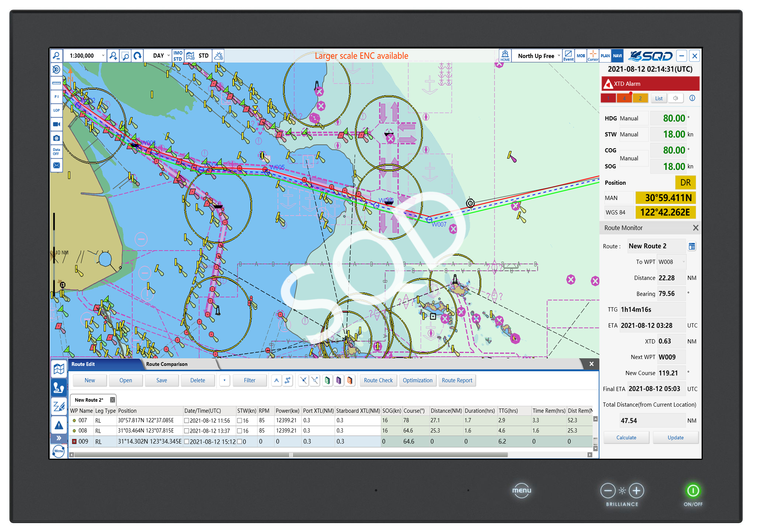Click the green route book icon
Viewport: 758px width, 532px height.
327,380
